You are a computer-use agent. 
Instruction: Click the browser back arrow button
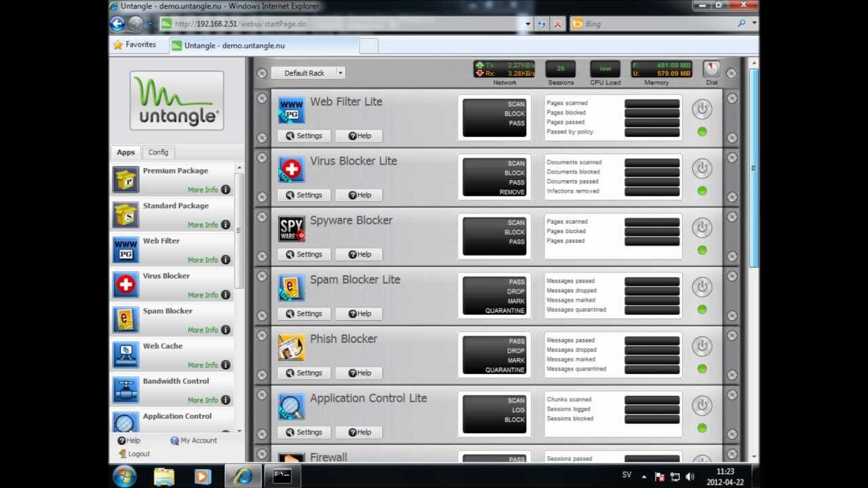tap(117, 24)
